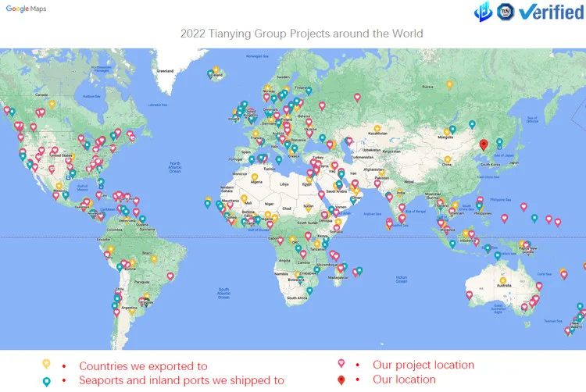
Task: Click the yellow pin icon in the legend
Action: pos(46,363)
